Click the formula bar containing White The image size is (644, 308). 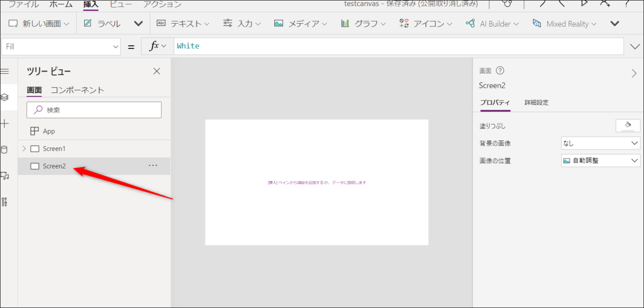pyautogui.click(x=399, y=46)
